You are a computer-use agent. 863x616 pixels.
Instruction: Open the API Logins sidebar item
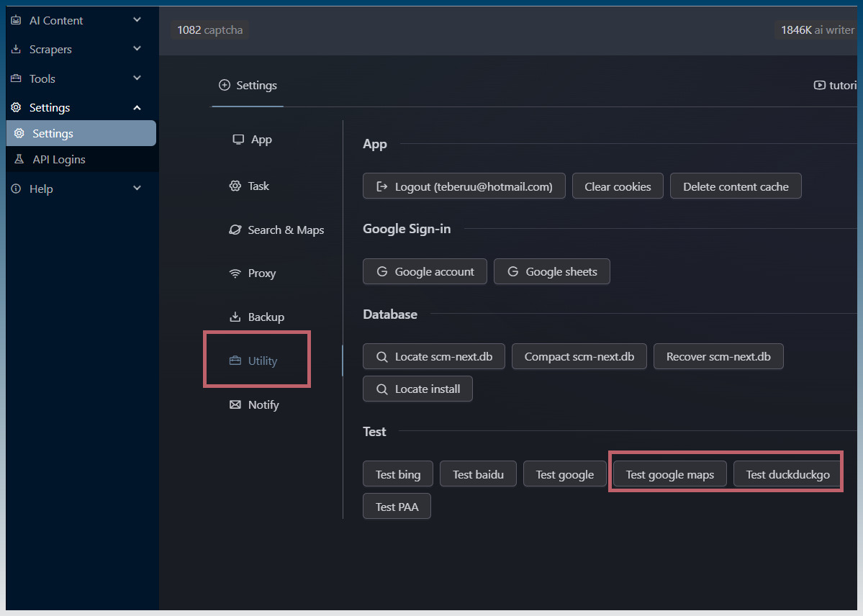pos(59,160)
